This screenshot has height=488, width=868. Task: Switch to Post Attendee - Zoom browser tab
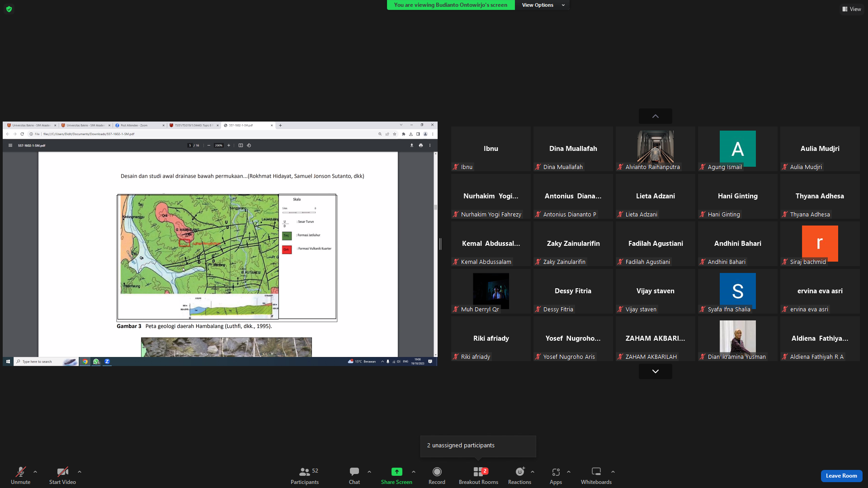(x=140, y=125)
